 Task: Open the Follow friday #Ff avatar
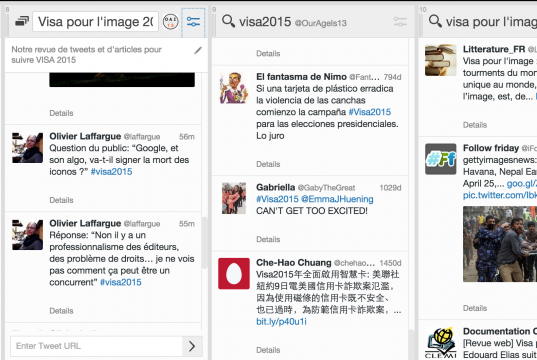tap(441, 159)
